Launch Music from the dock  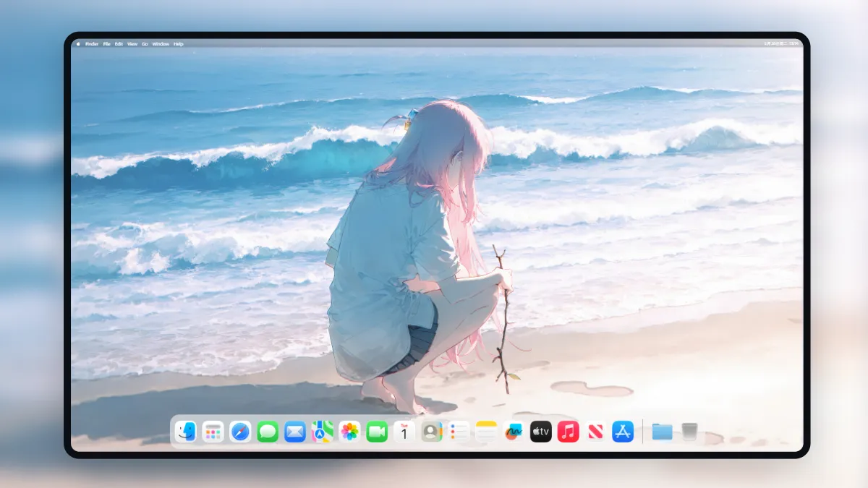tap(569, 432)
